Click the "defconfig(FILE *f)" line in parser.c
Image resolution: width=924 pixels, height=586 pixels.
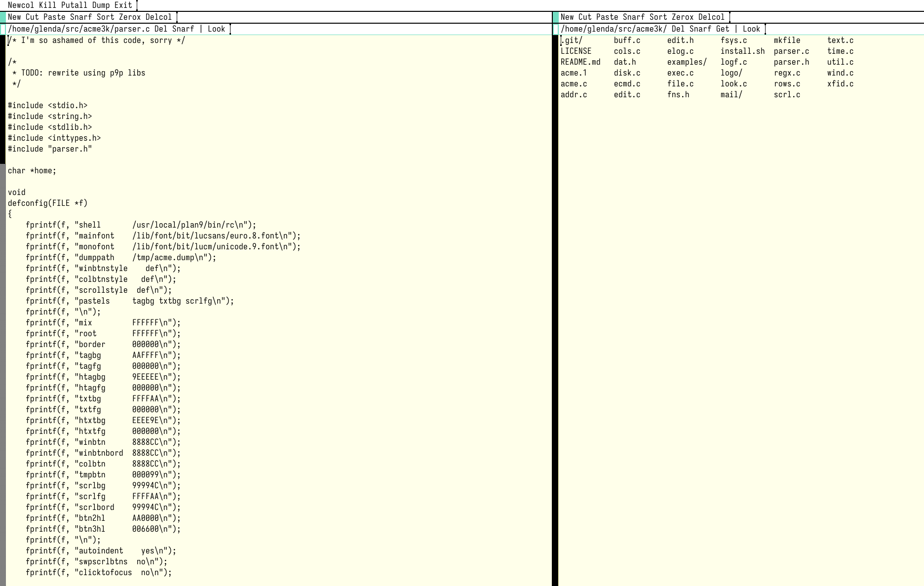tap(48, 203)
